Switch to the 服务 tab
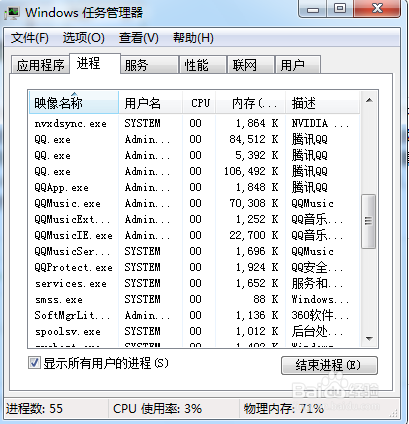This screenshot has width=409, height=424. tap(149, 65)
